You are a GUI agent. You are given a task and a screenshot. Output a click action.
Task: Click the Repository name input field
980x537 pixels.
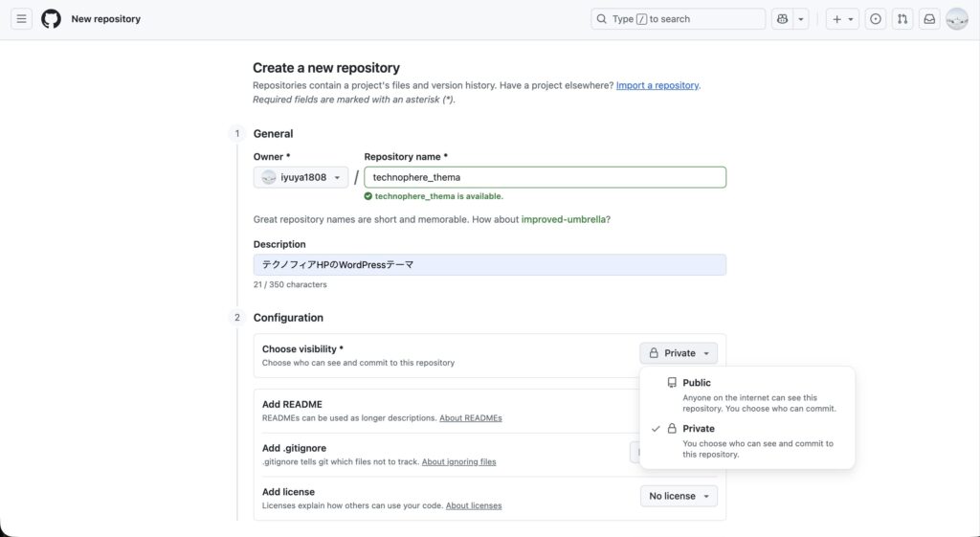click(x=545, y=177)
